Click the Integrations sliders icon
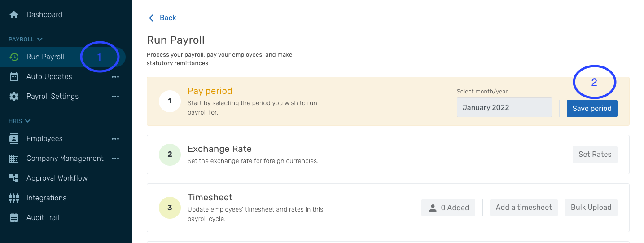Screen dimensions: 644x243 click(x=14, y=198)
